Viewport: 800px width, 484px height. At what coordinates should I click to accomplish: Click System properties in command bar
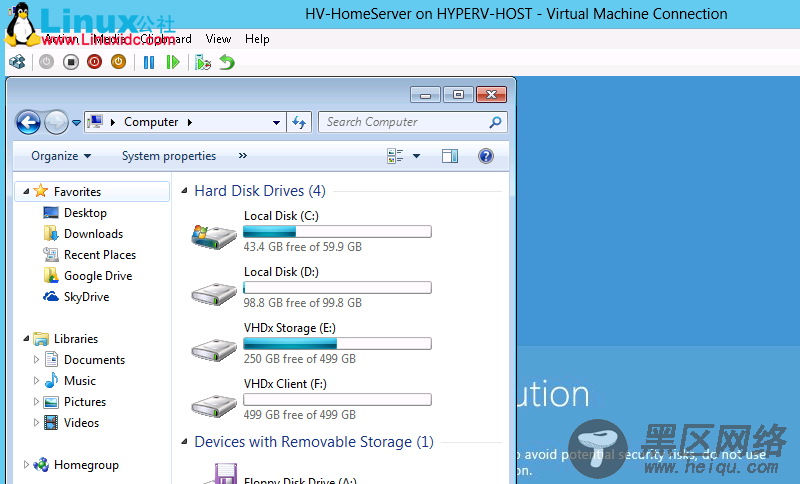click(169, 156)
